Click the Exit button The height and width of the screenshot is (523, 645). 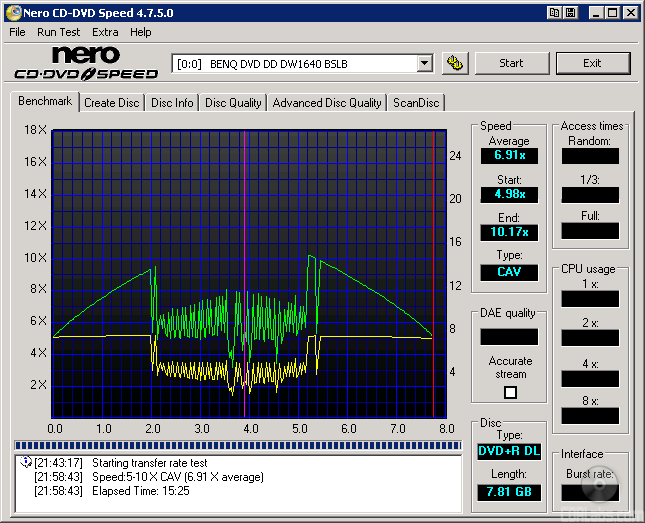coord(592,63)
